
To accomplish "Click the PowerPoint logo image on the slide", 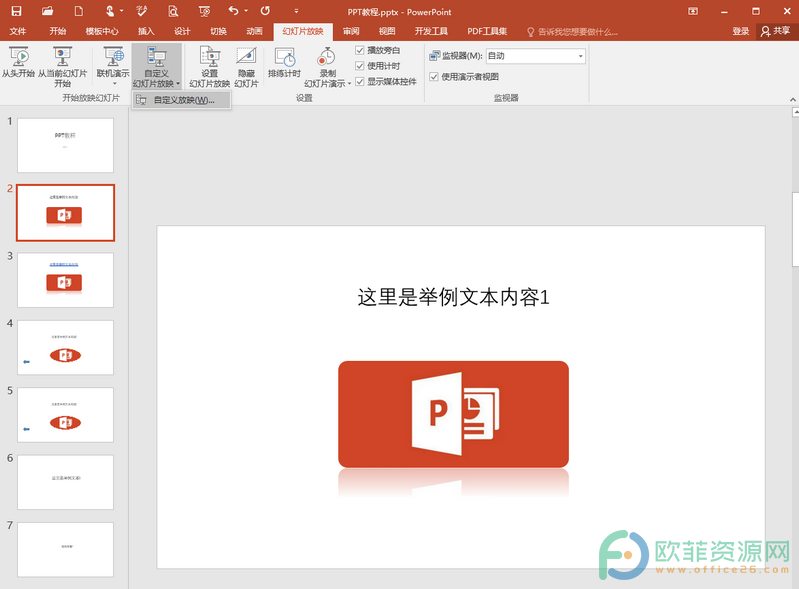I will point(454,414).
